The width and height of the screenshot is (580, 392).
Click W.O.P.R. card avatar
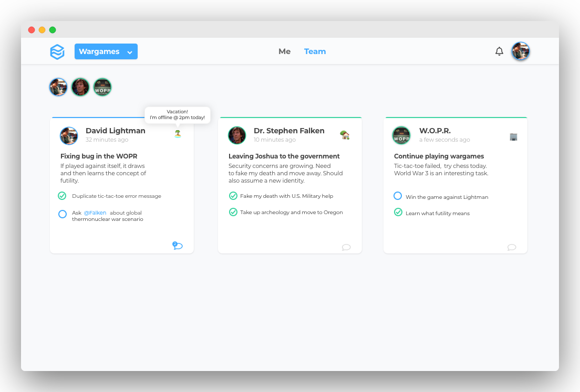(401, 135)
